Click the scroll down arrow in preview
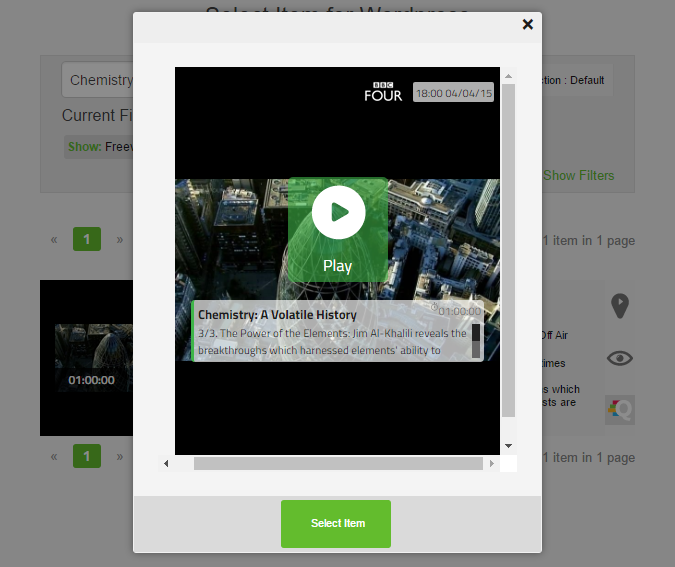The image size is (675, 567). click(x=508, y=446)
